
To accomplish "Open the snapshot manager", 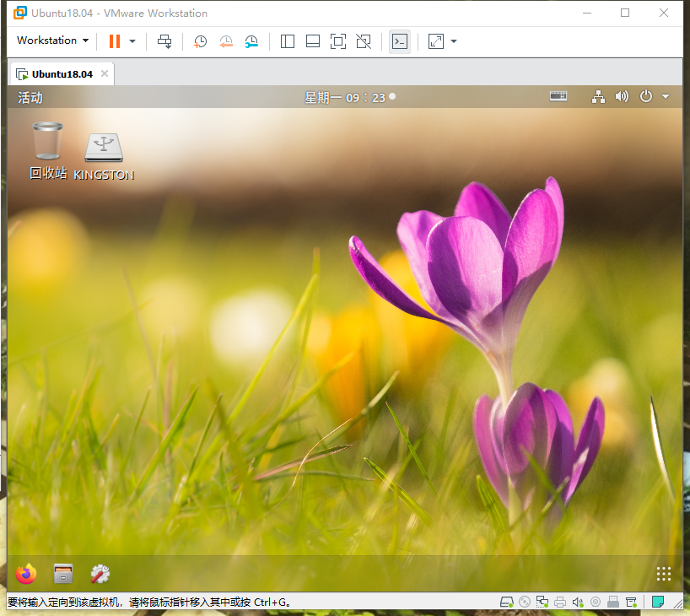I will (251, 41).
